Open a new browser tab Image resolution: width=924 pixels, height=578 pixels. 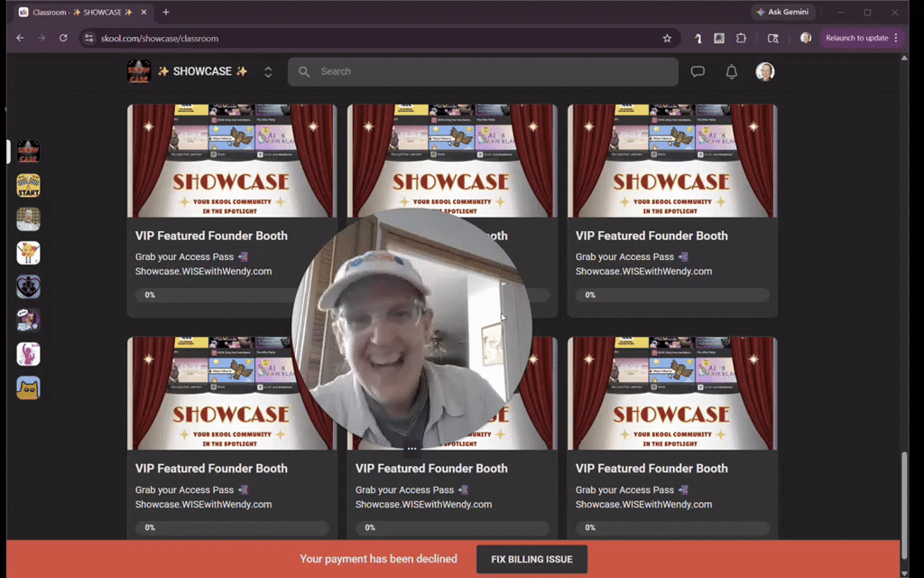pos(166,12)
